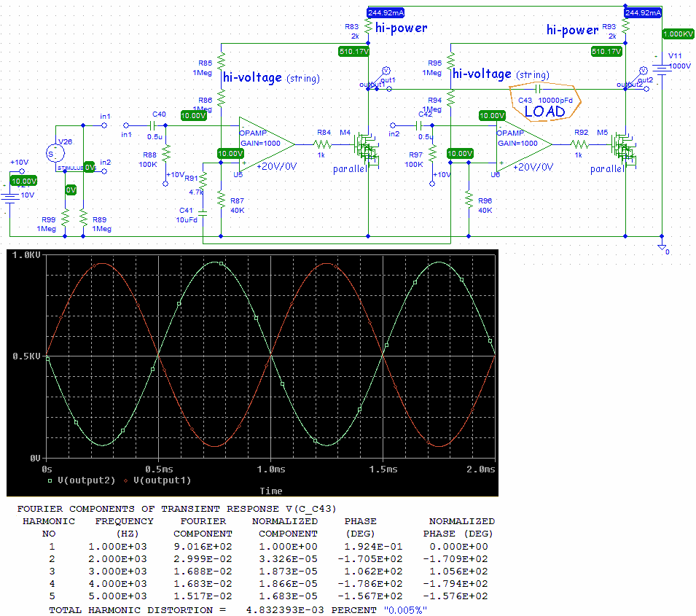Click the C40 capacitor symbol
Image resolution: width=696 pixels, height=616 pixels.
click(x=153, y=125)
